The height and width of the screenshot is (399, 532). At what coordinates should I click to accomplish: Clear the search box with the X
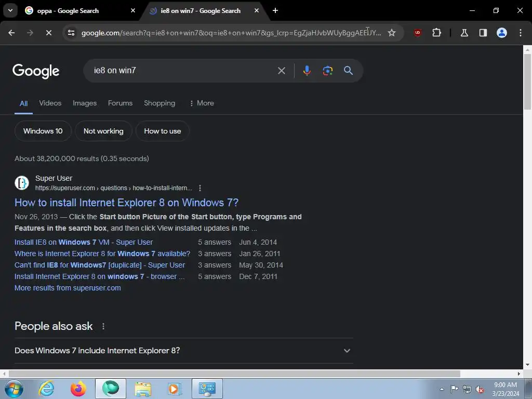(x=281, y=71)
